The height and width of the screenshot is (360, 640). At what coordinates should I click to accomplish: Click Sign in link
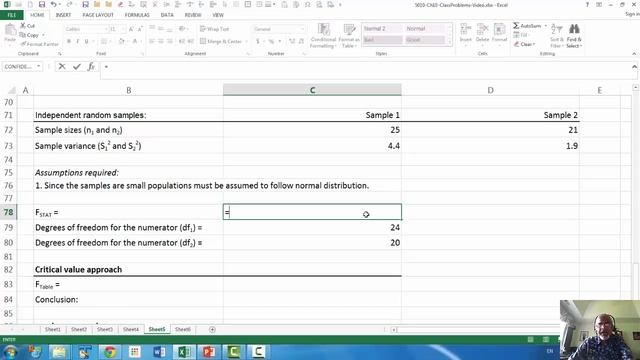[632, 14]
